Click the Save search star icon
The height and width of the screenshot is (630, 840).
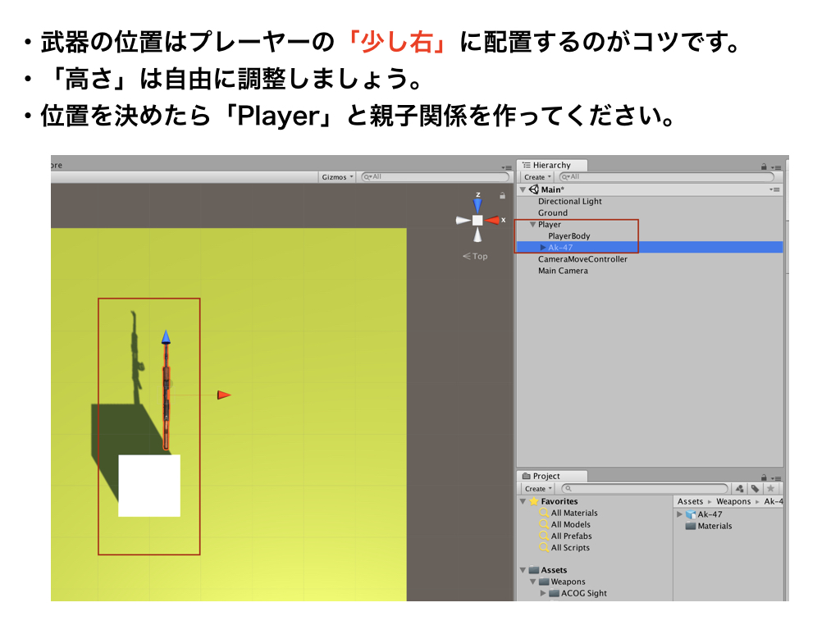pos(770,489)
